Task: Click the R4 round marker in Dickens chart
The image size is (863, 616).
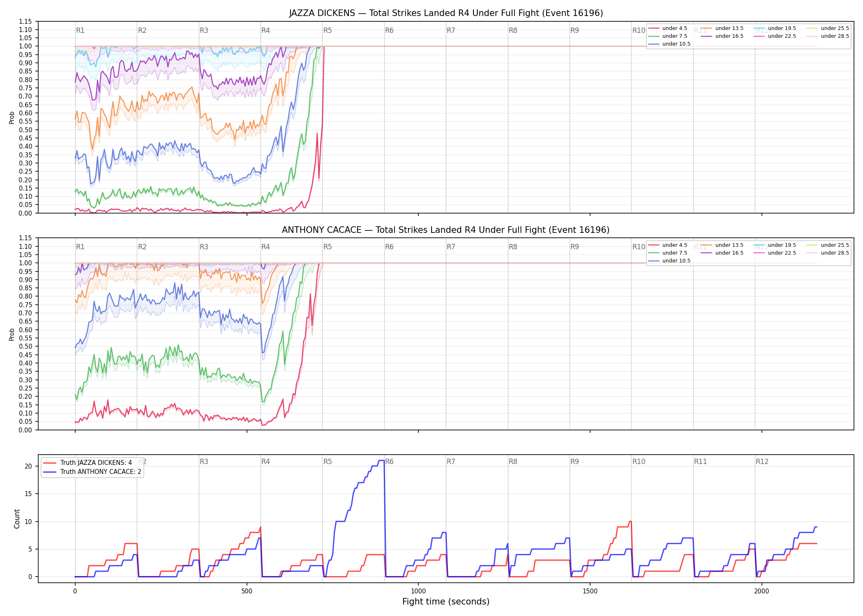Action: point(265,30)
